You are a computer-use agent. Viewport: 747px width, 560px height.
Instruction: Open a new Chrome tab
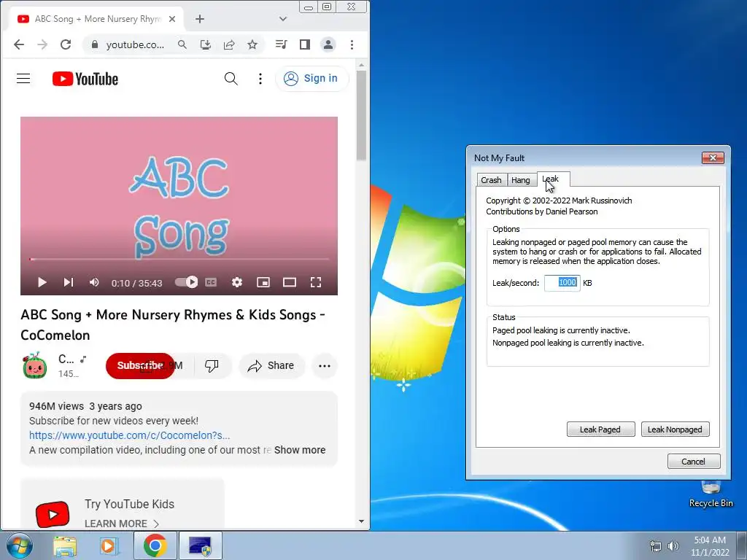[x=200, y=19]
